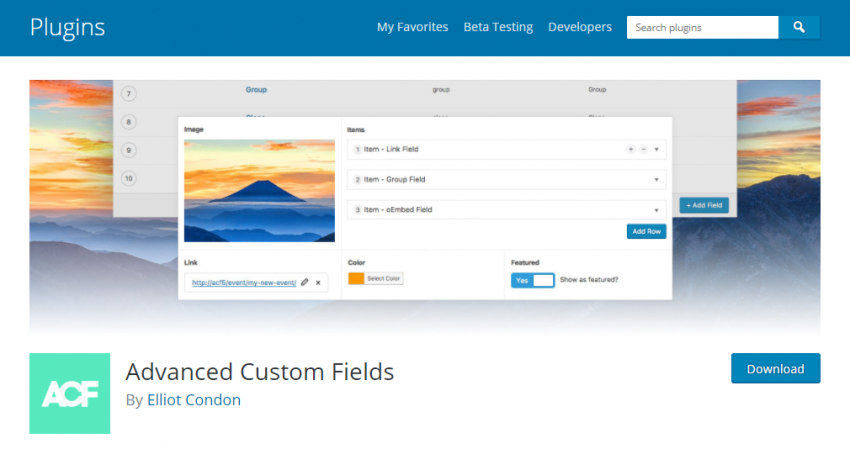Expand the Item - Group Field row arrow

657,180
